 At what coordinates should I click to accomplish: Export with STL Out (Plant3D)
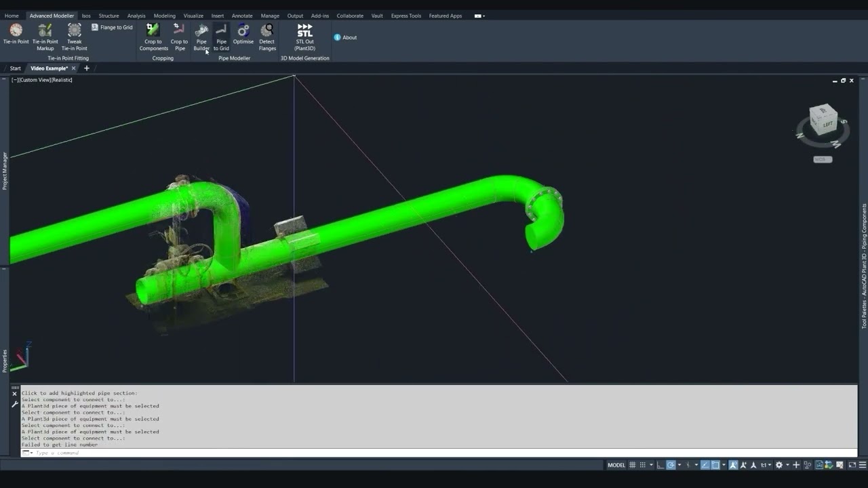coord(305,37)
